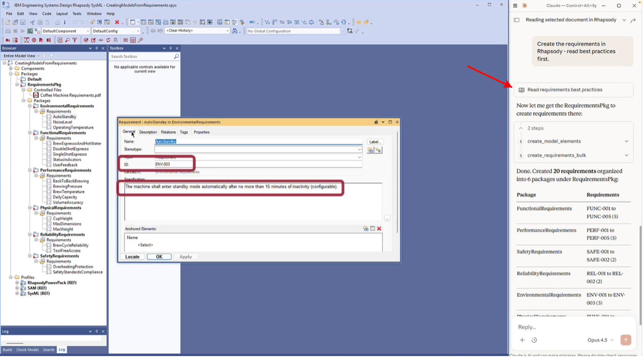Click the Name field containing AutoStandby

click(258, 142)
